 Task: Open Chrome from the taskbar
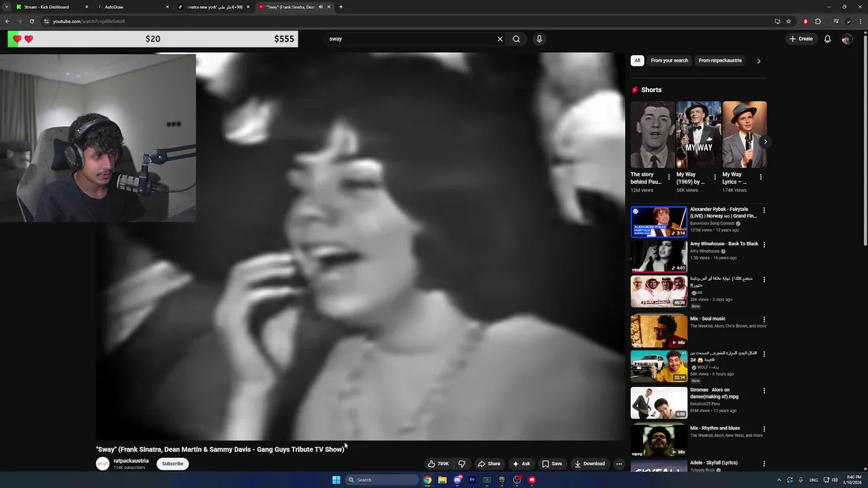tap(427, 480)
